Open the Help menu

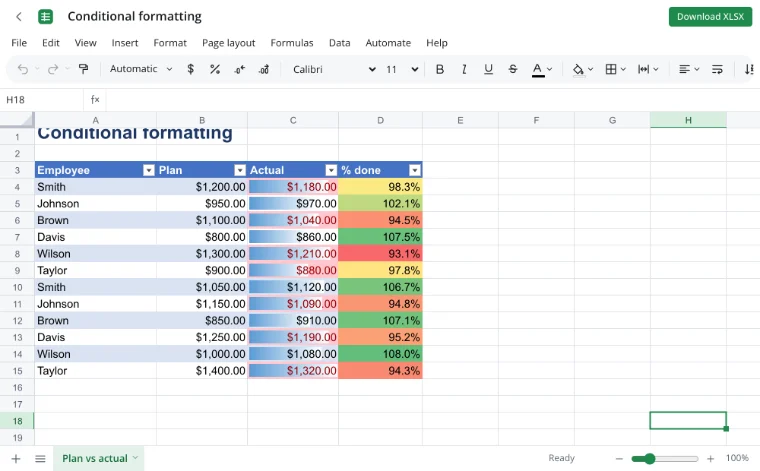(x=437, y=43)
